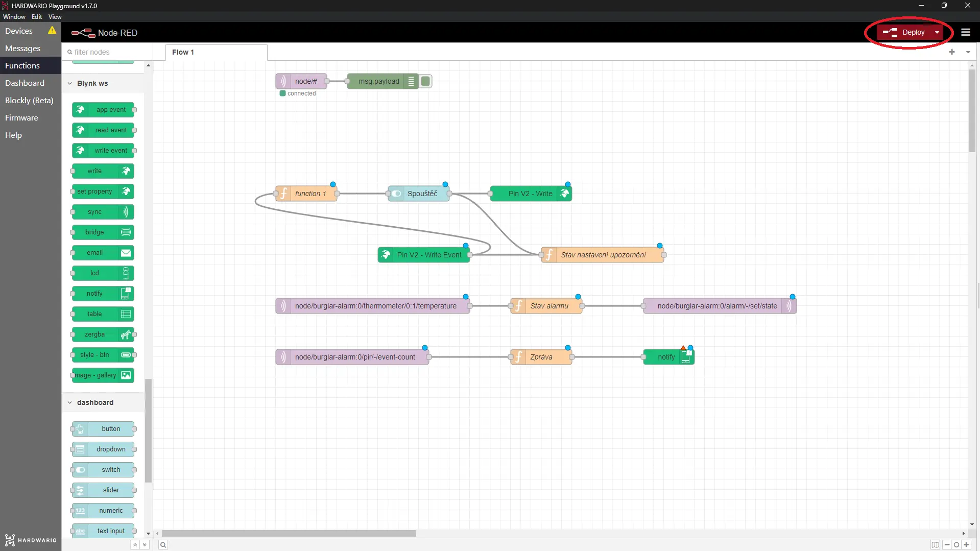The image size is (980, 551).
Task: Pick the set property palette node
Action: 103,191
